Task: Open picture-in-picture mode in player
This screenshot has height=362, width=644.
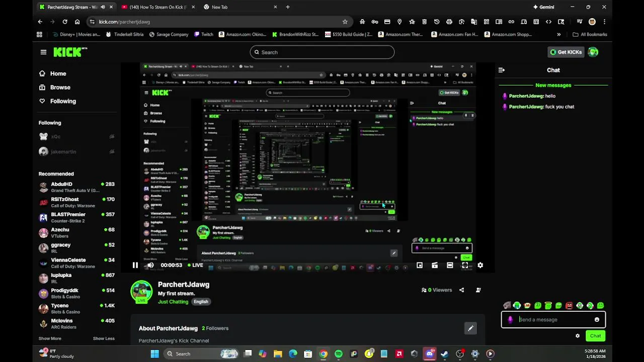Action: [x=420, y=265]
